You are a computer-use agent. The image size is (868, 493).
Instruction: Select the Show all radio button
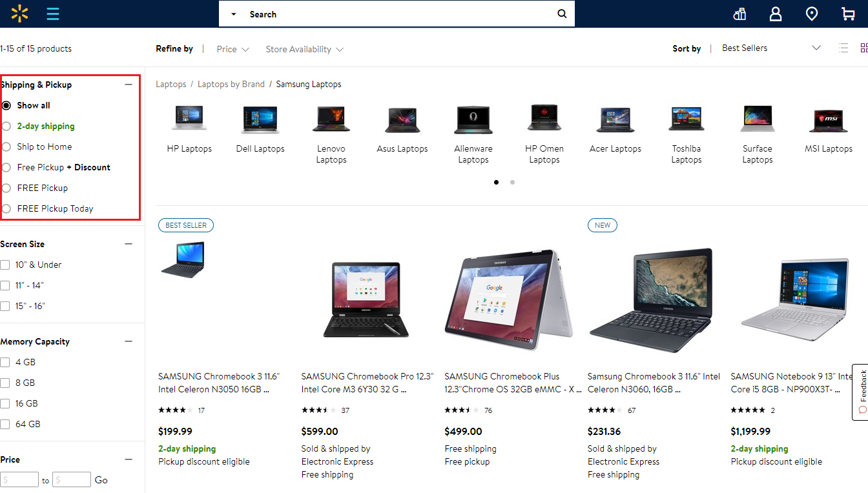point(6,105)
